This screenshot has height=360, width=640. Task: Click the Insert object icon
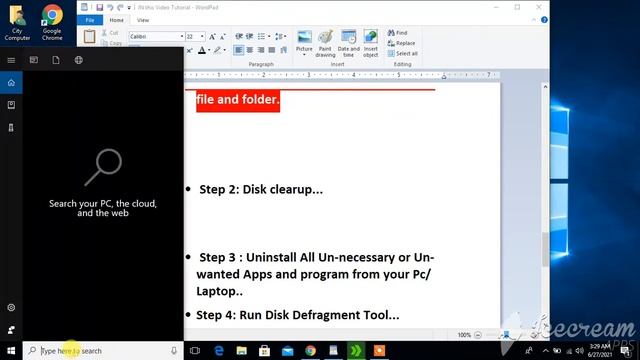(371, 43)
